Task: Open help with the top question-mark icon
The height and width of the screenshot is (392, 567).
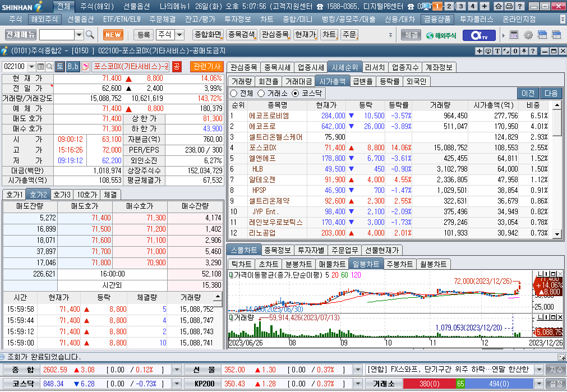Action: pos(520,6)
